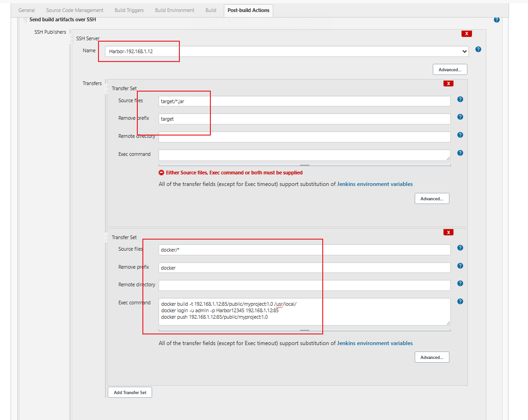Switch to Build Triggers tab
This screenshot has height=420, width=528.
129,11
